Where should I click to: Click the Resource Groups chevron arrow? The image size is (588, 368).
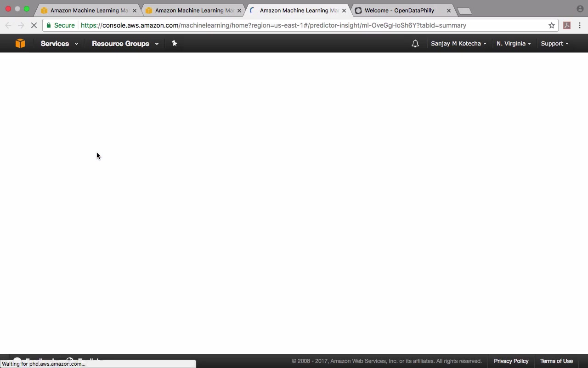tap(157, 44)
